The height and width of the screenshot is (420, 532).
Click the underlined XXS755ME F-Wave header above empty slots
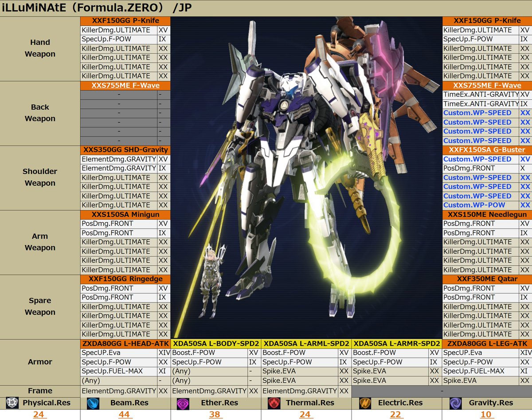[125, 86]
